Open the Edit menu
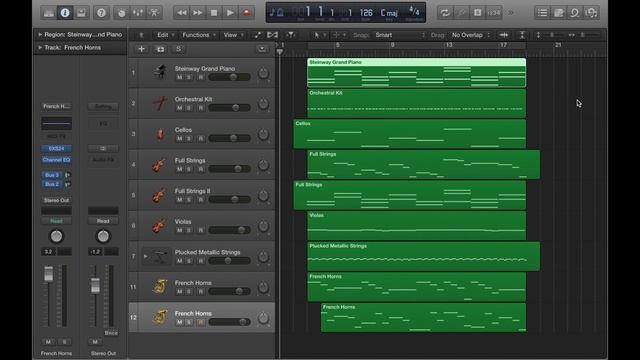This screenshot has height=360, width=640. [165, 35]
